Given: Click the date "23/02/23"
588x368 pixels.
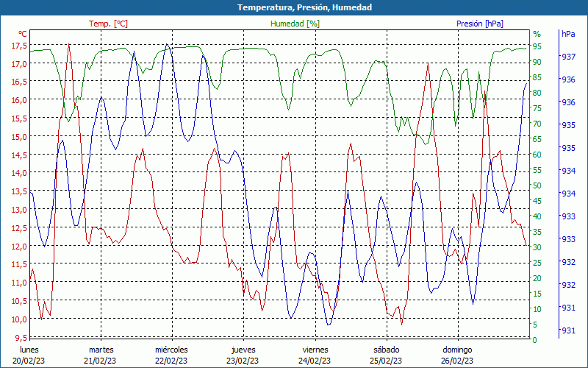Looking at the screenshot, I should 243,361.
